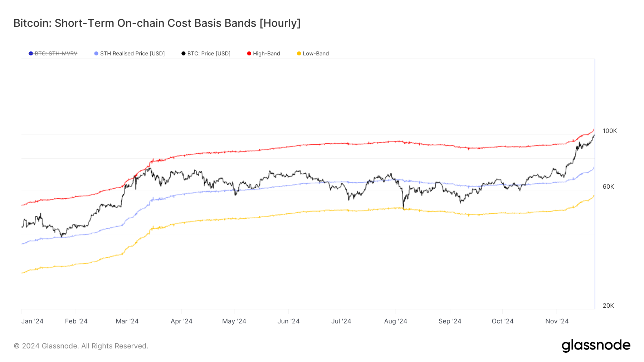The height and width of the screenshot is (362, 644).
Task: Select the Aug '24 x-axis label
Action: click(395, 321)
